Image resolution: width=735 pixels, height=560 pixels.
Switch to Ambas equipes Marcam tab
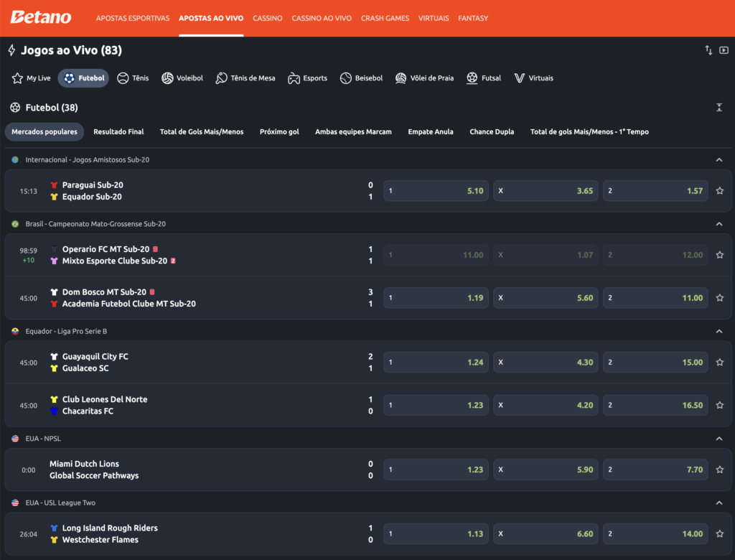point(353,132)
